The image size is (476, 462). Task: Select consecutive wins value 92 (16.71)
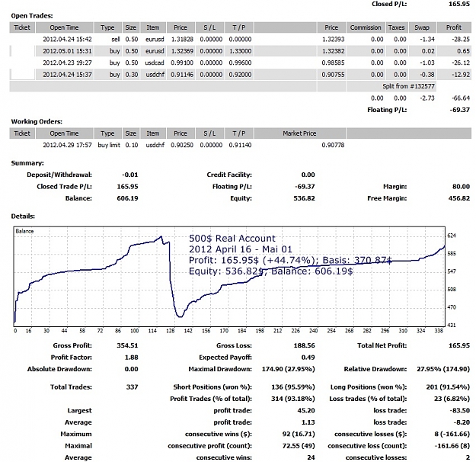pos(299,435)
